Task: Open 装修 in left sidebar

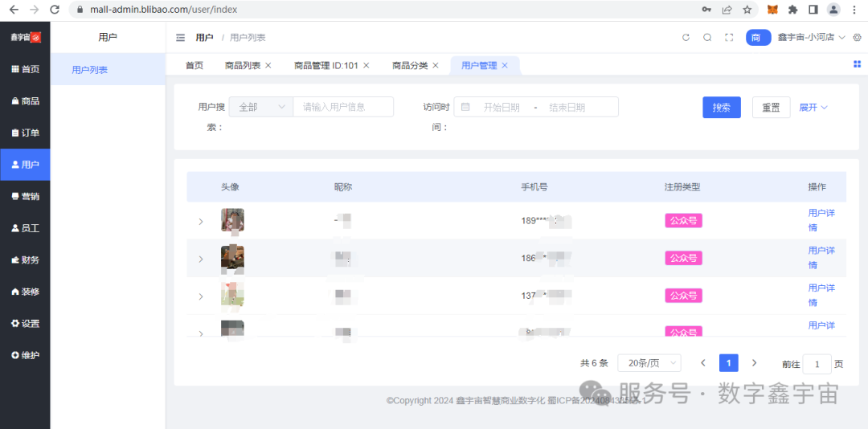Action: [25, 292]
